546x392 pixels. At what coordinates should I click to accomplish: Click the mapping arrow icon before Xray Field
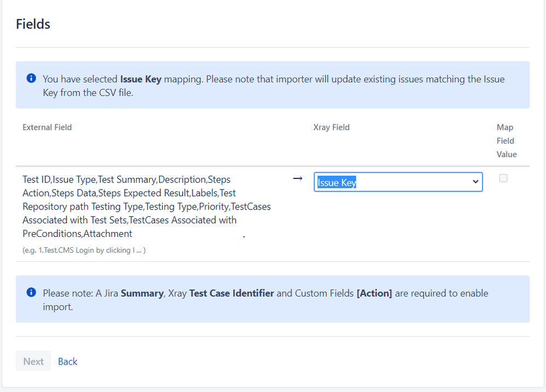298,179
